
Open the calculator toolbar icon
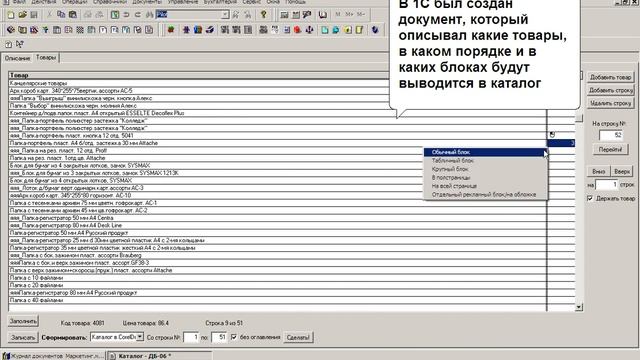click(284, 15)
